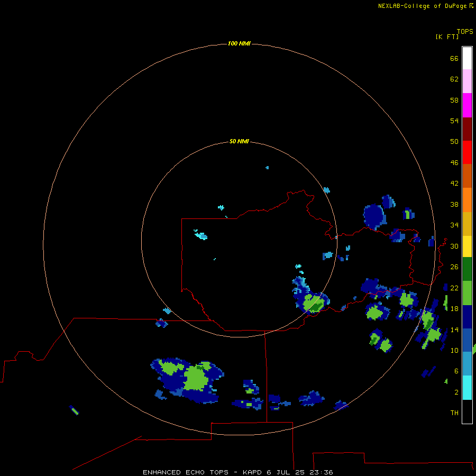Click the TH threshold label

point(454,413)
